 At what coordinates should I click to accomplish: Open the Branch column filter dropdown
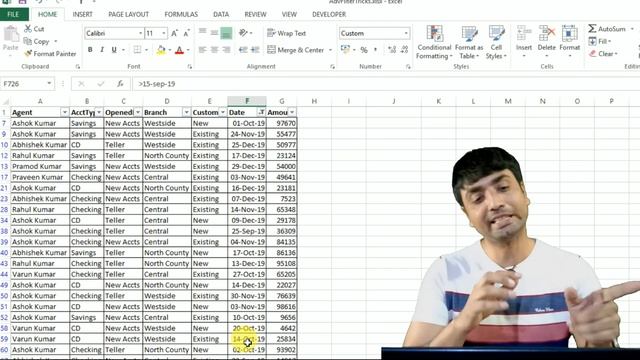186,112
